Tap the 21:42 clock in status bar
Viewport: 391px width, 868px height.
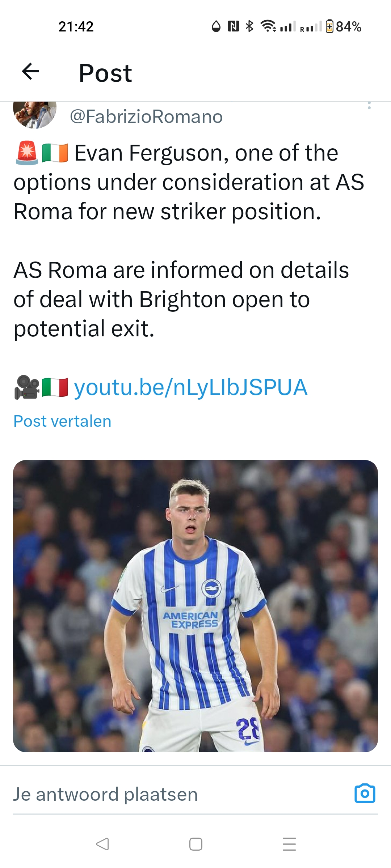[x=76, y=27]
